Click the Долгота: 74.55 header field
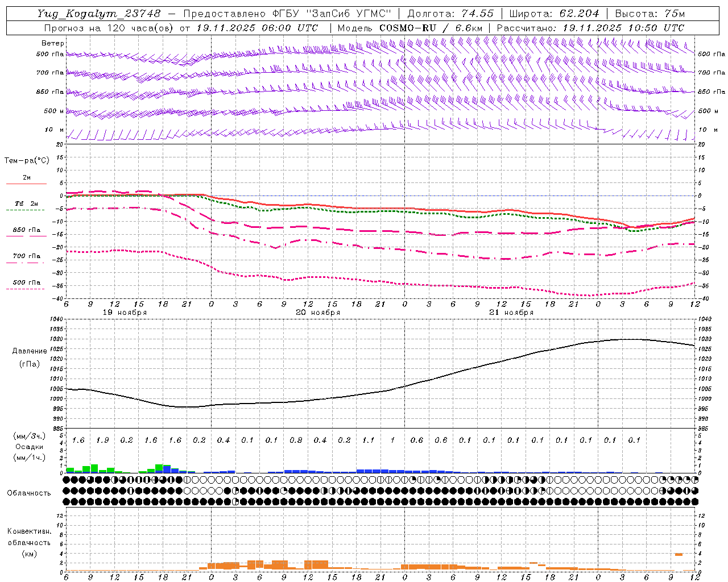 450,14
